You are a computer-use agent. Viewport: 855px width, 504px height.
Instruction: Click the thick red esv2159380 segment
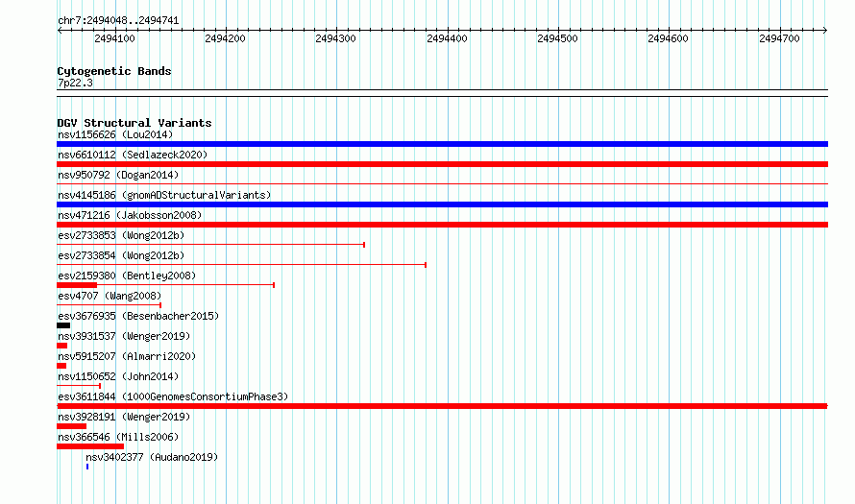[x=77, y=285]
